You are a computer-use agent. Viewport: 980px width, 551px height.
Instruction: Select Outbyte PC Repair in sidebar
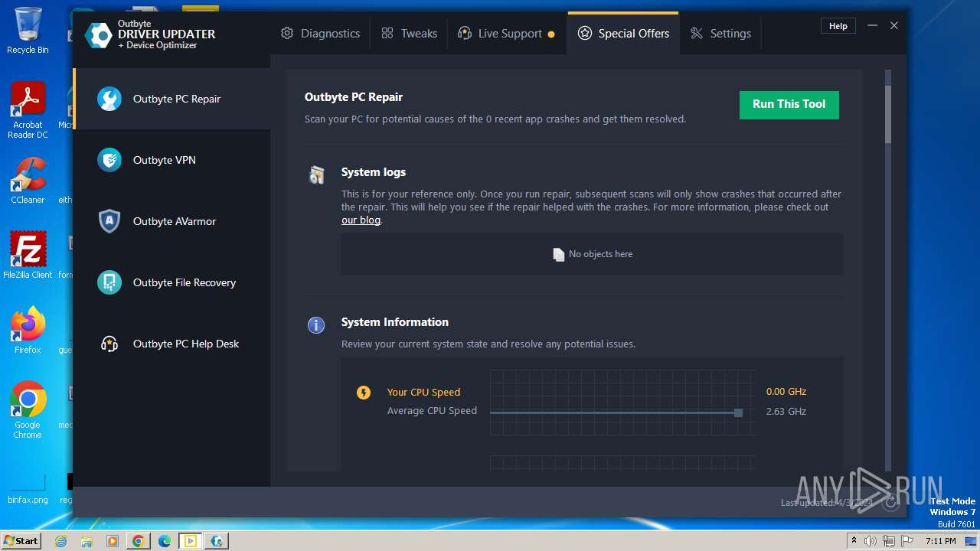click(172, 99)
